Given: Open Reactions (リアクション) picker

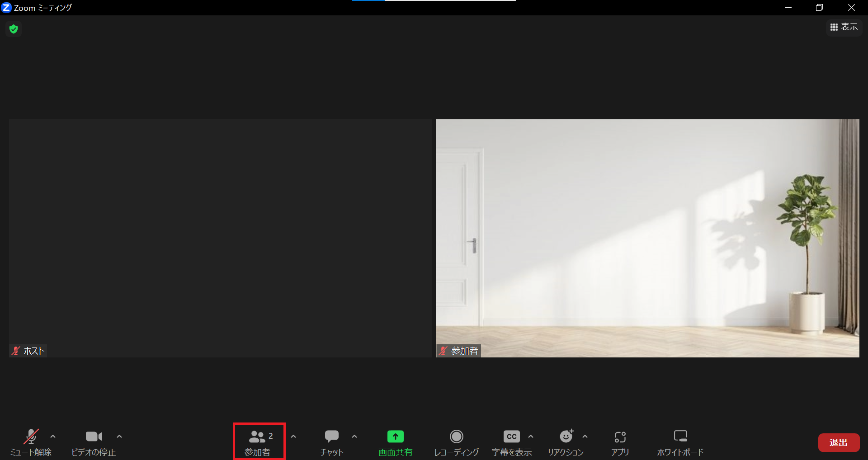Looking at the screenshot, I should tap(566, 442).
